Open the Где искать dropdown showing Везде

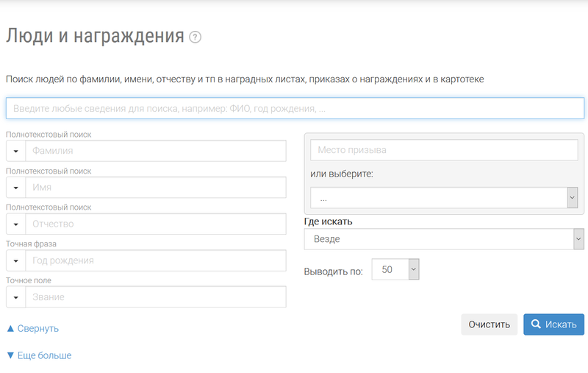click(x=444, y=239)
